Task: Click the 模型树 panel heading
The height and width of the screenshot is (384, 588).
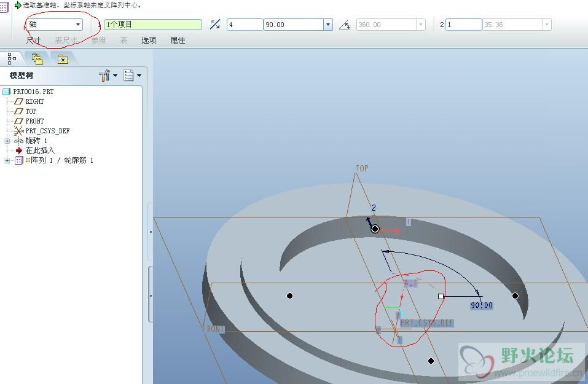Action: point(22,76)
